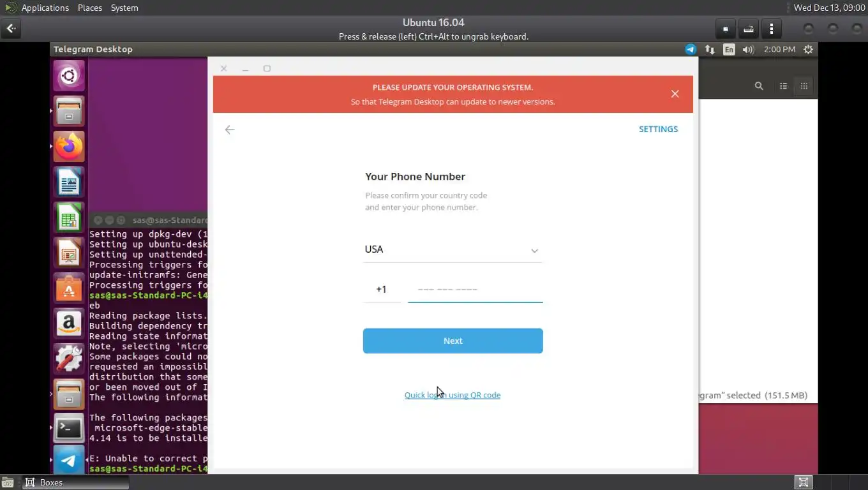Click the blue Next button
Viewport: 868px width, 490px height.
click(453, 341)
